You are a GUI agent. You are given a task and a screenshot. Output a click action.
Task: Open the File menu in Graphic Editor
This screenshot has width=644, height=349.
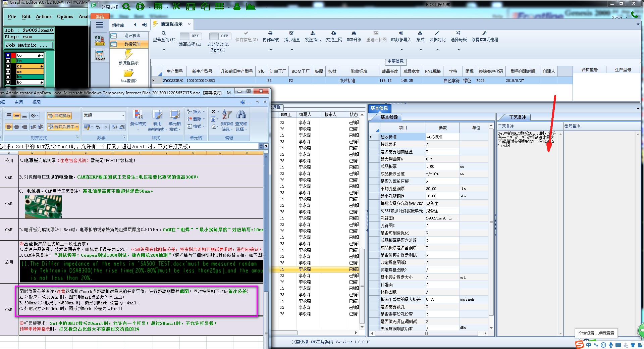[12, 16]
